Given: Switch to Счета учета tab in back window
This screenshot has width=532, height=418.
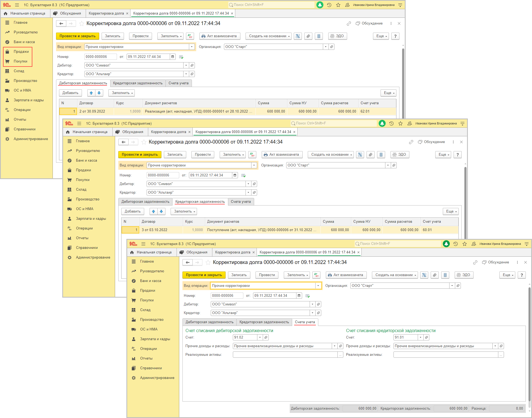Looking at the screenshot, I should pos(178,83).
